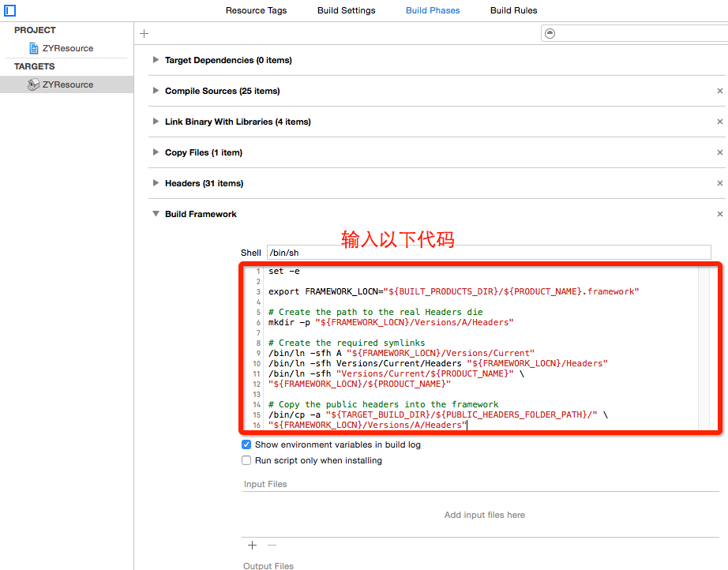
Task: Expand Link Binary With Libraries section
Action: (156, 122)
